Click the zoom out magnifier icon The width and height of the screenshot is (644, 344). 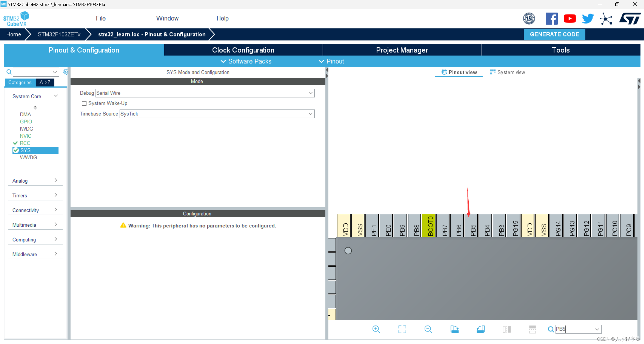pos(428,329)
